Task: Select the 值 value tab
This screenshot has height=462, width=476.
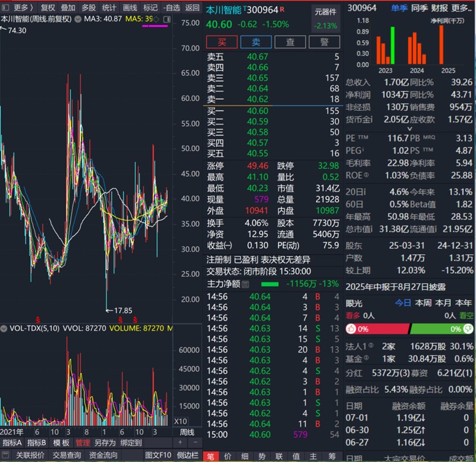Action: (296, 456)
